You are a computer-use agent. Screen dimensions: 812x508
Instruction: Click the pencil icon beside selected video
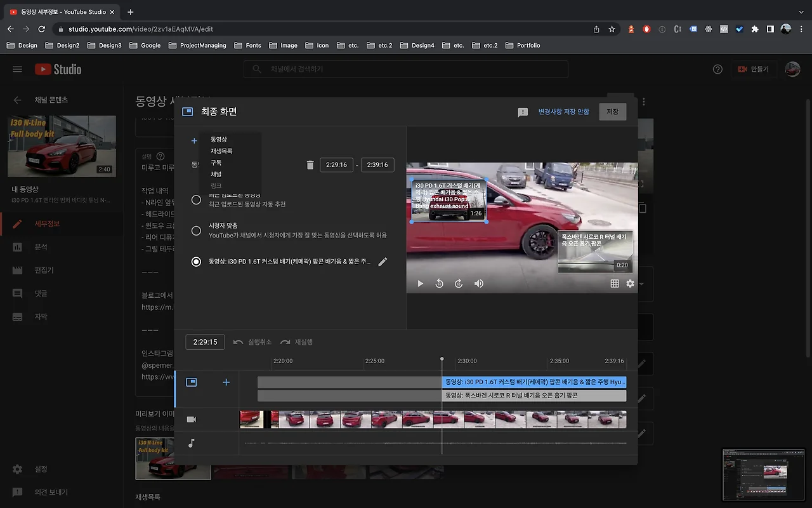(x=383, y=262)
